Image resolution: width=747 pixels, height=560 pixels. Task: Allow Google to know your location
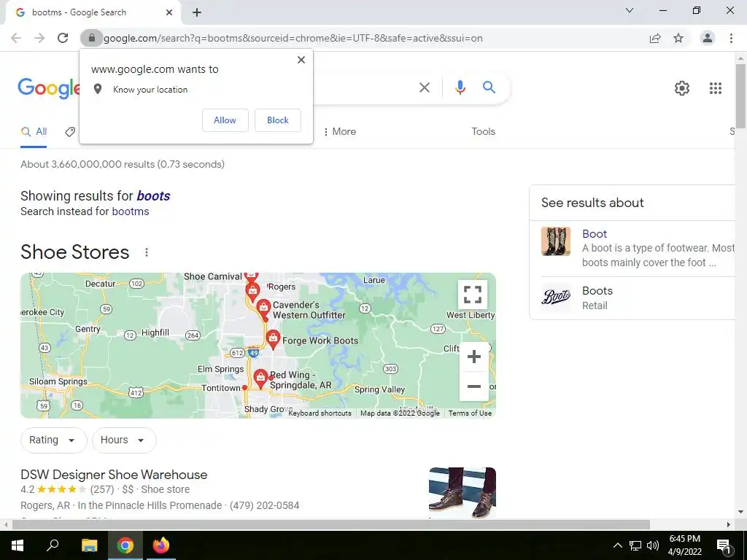tap(225, 120)
